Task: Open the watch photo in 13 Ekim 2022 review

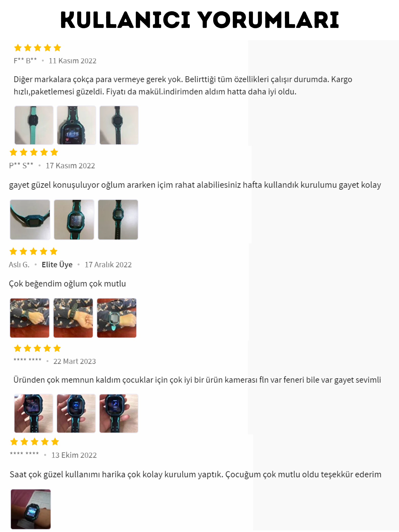Action: (x=31, y=509)
